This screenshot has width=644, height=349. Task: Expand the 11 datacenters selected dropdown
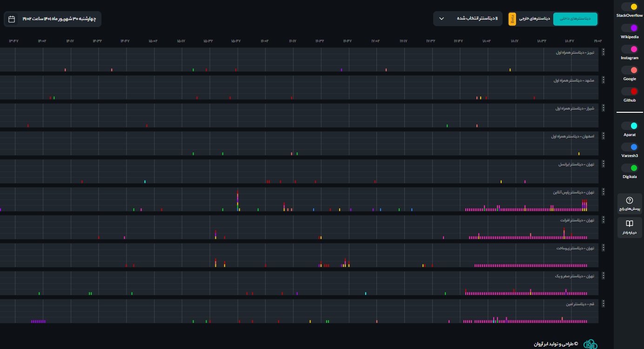[x=468, y=19]
